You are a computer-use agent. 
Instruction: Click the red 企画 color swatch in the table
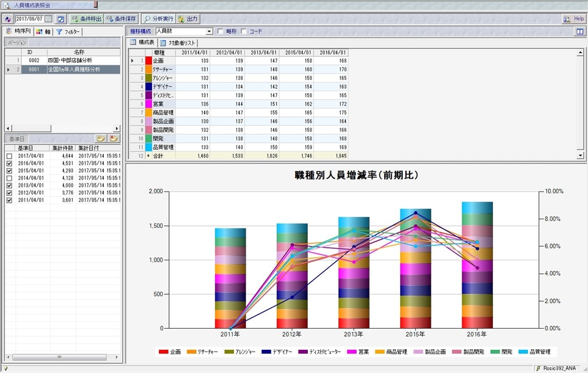[x=148, y=61]
